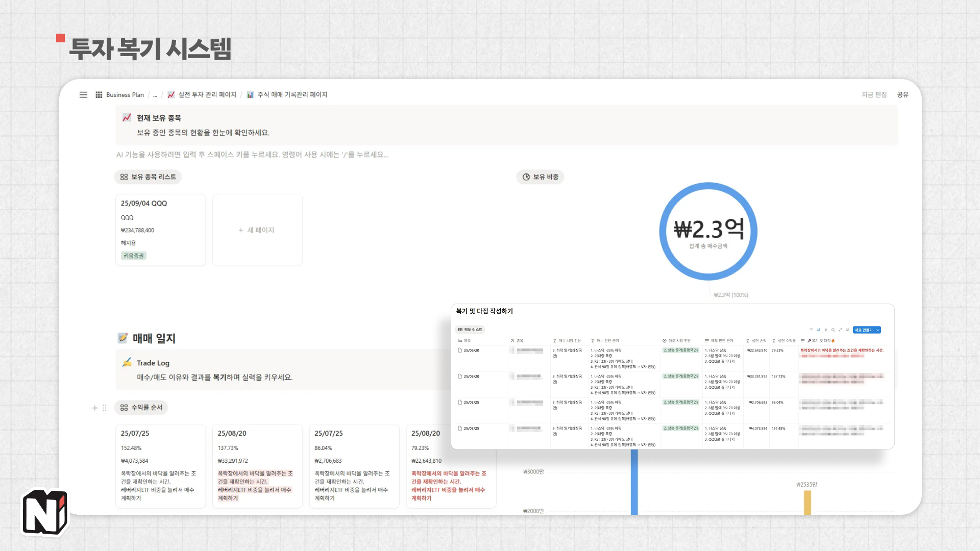The image size is (980, 551).
Task: Click the 공유 share button
Action: point(902,95)
